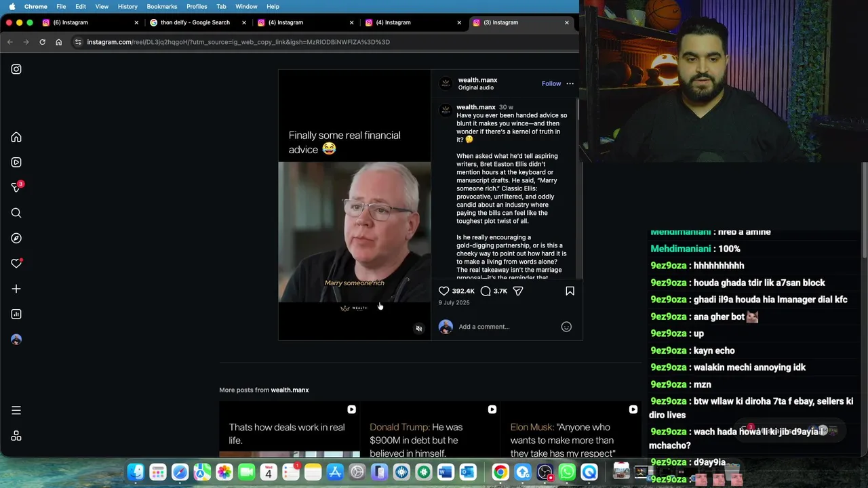The height and width of the screenshot is (488, 868).
Task: Open Instagram logo home link
Action: pyautogui.click(x=16, y=69)
